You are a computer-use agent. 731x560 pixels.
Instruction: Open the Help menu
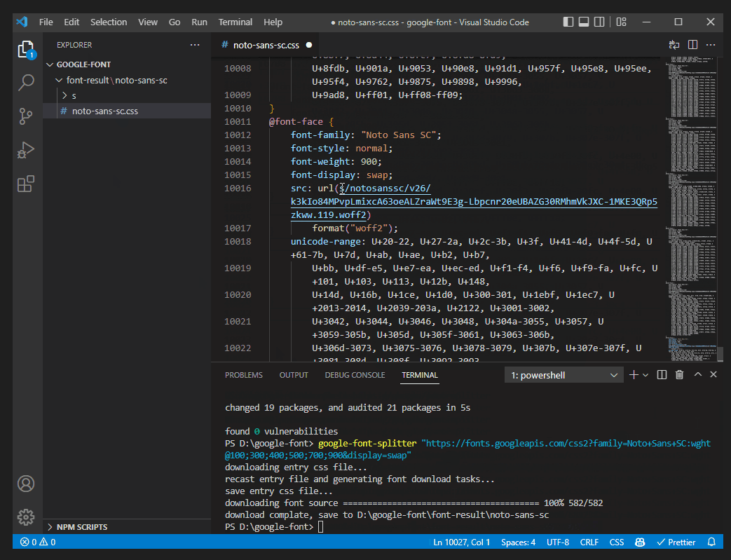[273, 22]
